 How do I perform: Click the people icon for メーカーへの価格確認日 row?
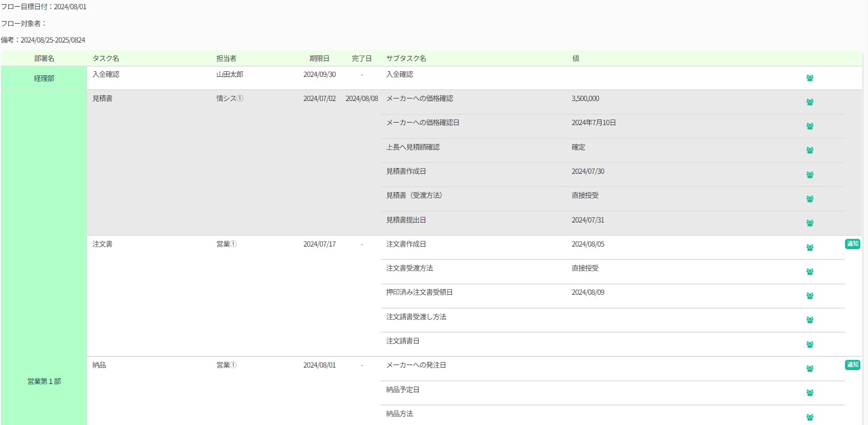pos(810,126)
